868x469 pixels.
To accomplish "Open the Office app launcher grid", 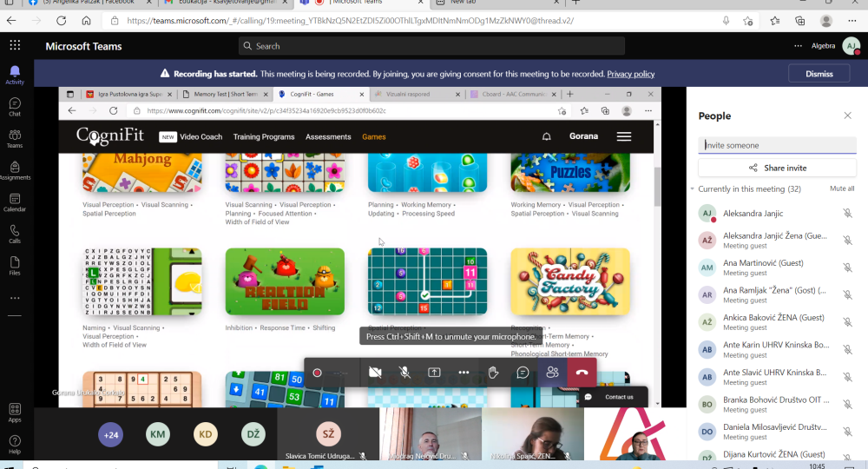I will pyautogui.click(x=15, y=45).
